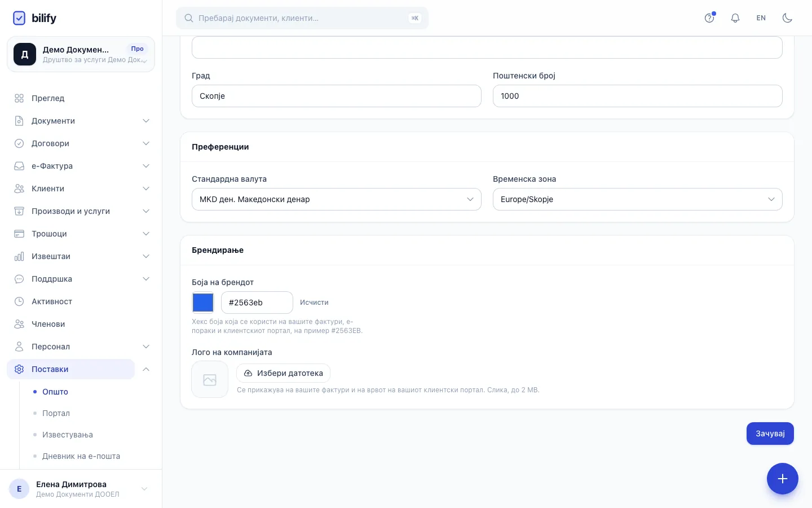This screenshot has width=812, height=508.
Task: Expand the Извештаи menu chevron
Action: point(146,256)
